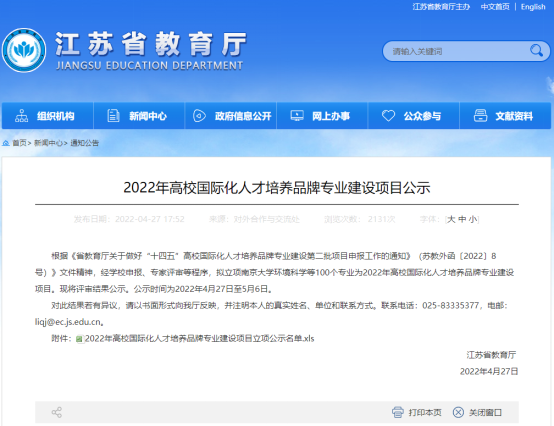Switch to the English site
The width and height of the screenshot is (554, 426).
click(533, 7)
